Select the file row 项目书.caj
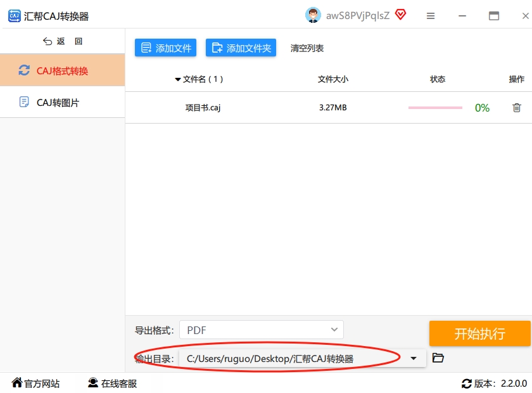The image size is (532, 393). click(x=329, y=108)
